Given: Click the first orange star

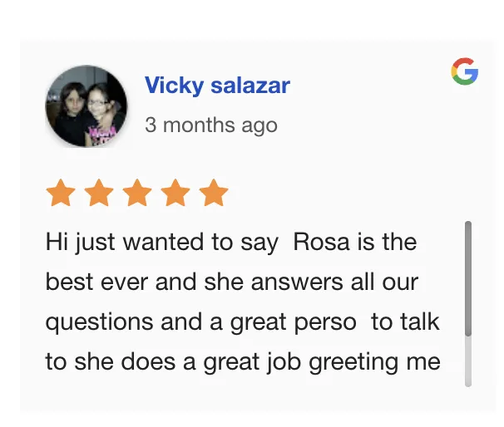Looking at the screenshot, I should (61, 193).
